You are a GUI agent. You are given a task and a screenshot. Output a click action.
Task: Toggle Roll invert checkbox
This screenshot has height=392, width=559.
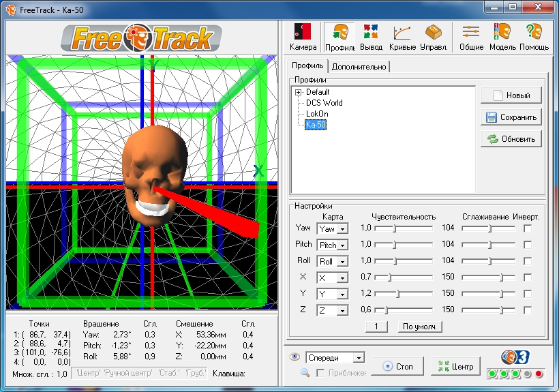click(x=528, y=261)
